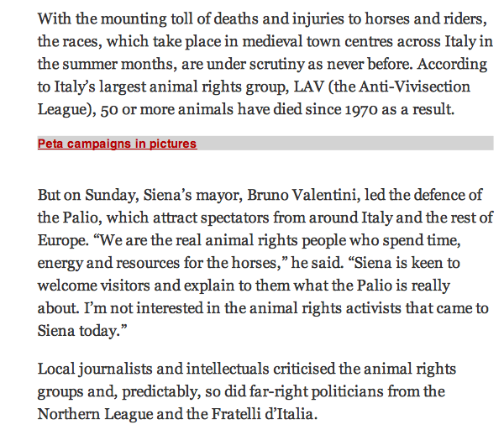
Task: Click the grey bar beside the Peta link
Action: pyautogui.click(x=345, y=143)
